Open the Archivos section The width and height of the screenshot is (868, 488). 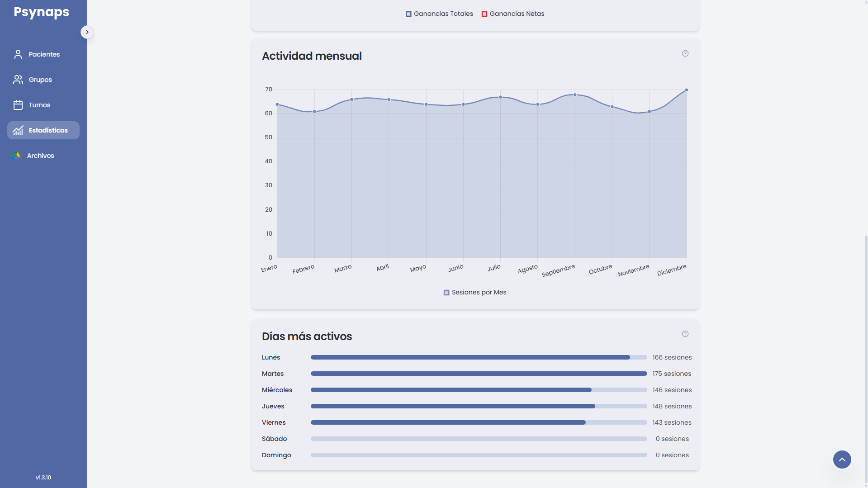43,156
